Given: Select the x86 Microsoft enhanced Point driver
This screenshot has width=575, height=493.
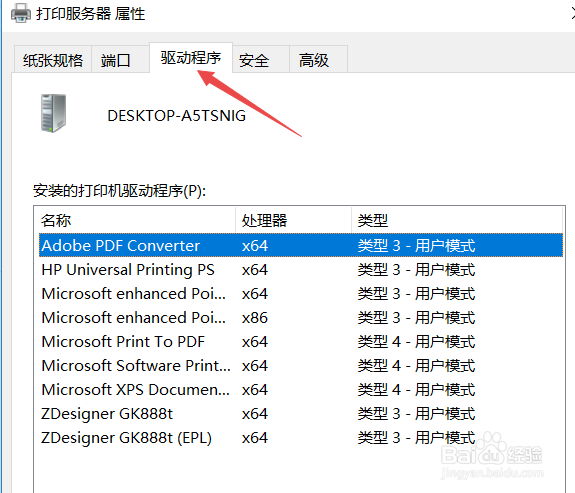Looking at the screenshot, I should [301, 318].
